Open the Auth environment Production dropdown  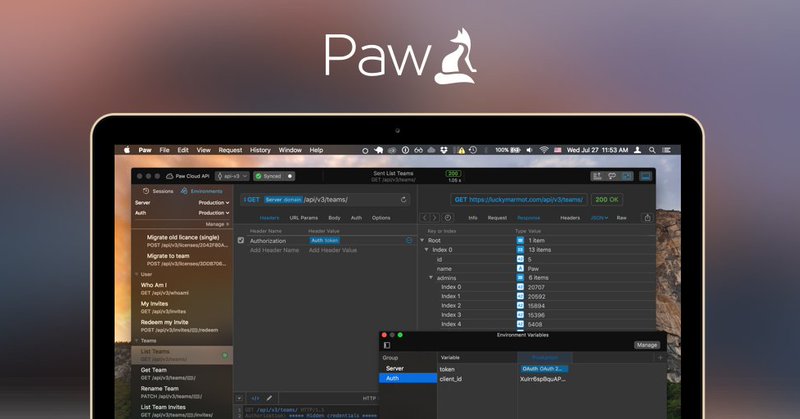pyautogui.click(x=214, y=213)
